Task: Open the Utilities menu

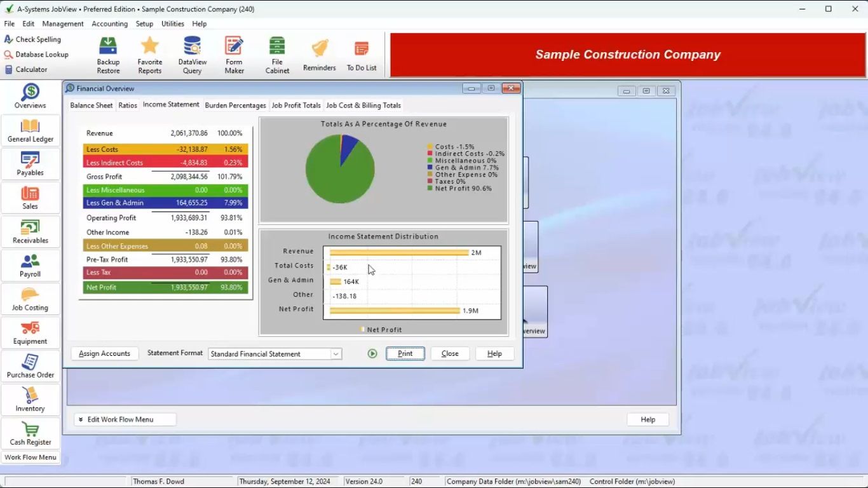Action: pyautogui.click(x=173, y=24)
